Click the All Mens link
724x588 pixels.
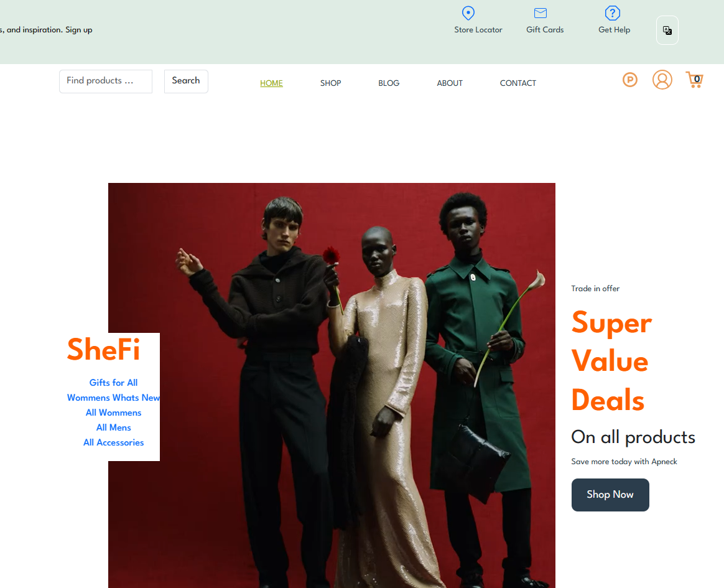114,427
